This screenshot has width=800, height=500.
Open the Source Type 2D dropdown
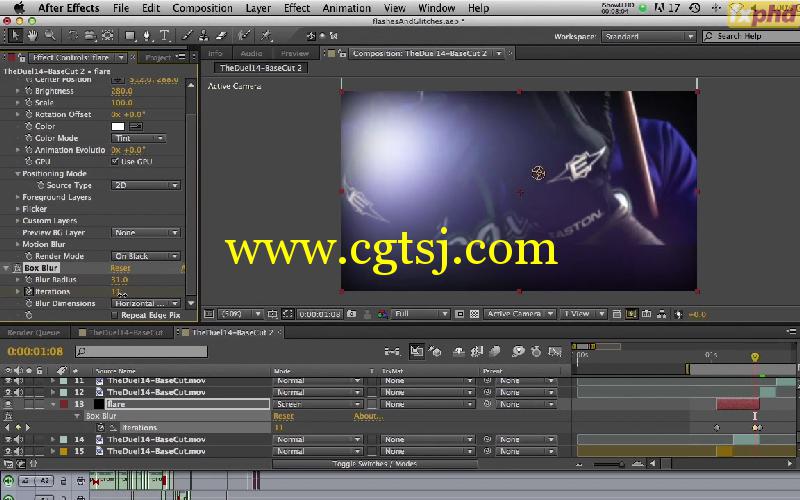click(145, 185)
